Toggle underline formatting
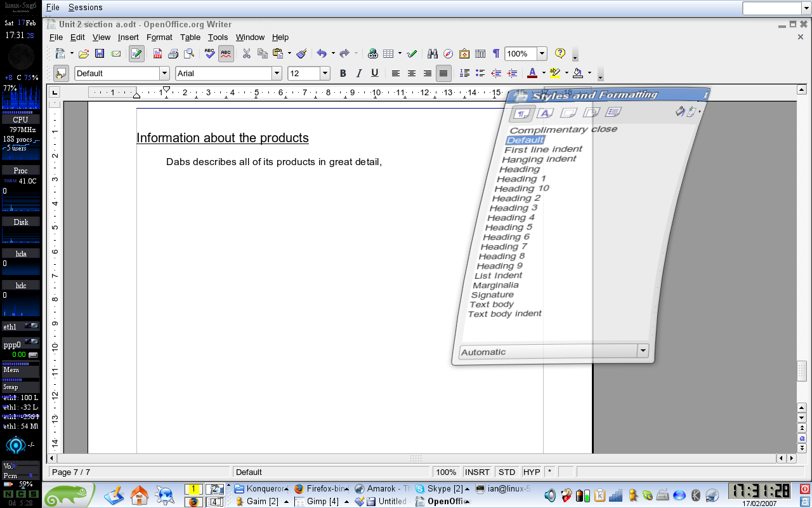The image size is (812, 508). click(x=374, y=74)
